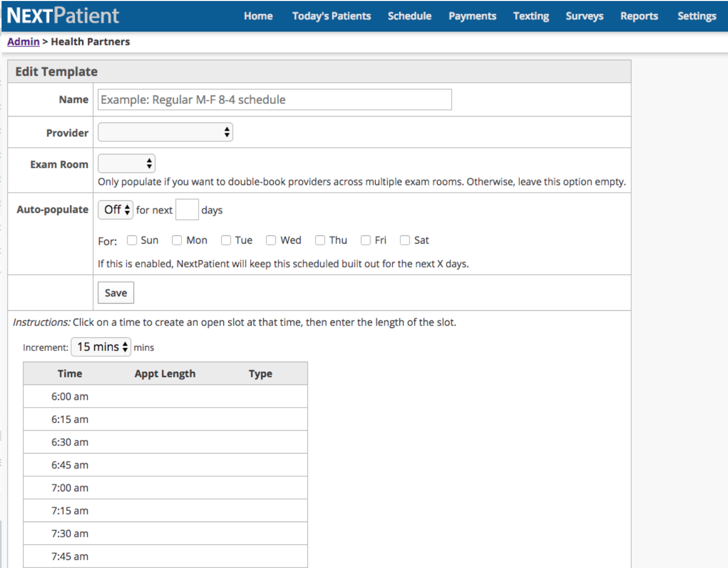Save the template
Viewport: 728px width, 568px height.
[115, 293]
